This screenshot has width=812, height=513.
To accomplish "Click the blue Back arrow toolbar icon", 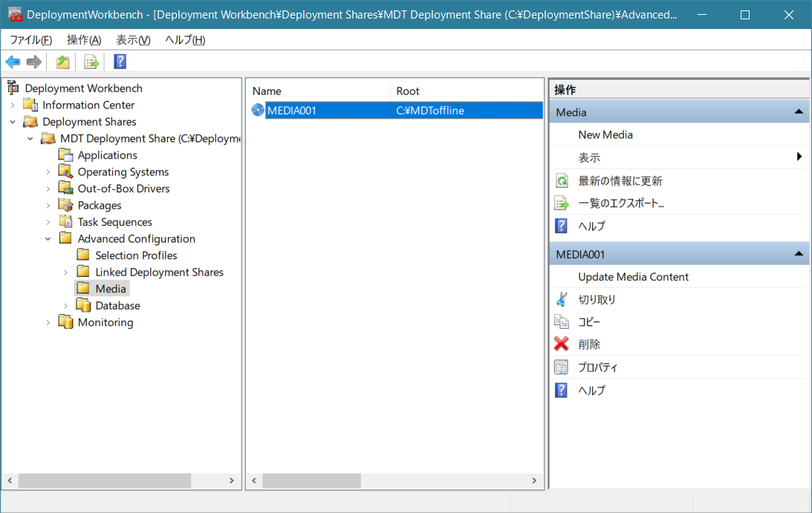I will click(13, 62).
